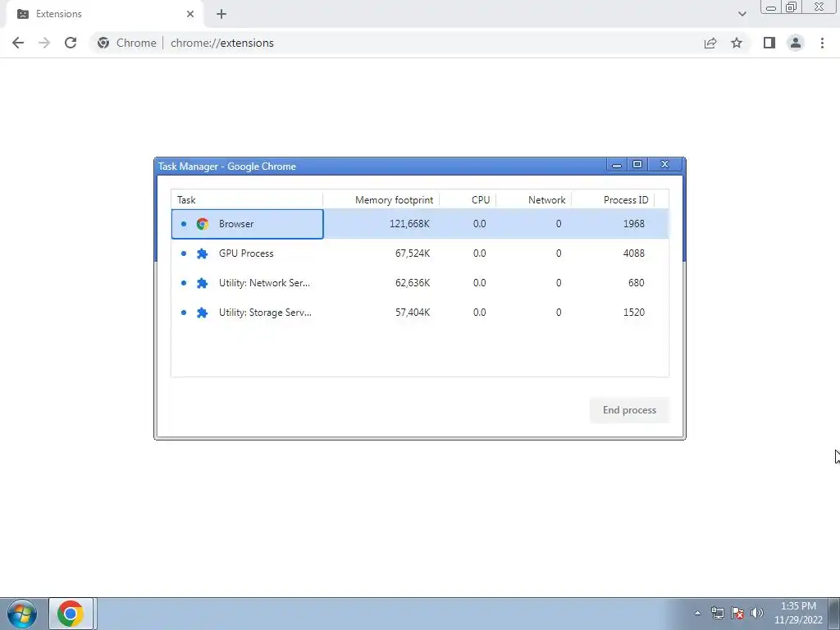Image resolution: width=840 pixels, height=630 pixels.
Task: Open the profile avatar menu
Action: click(796, 43)
